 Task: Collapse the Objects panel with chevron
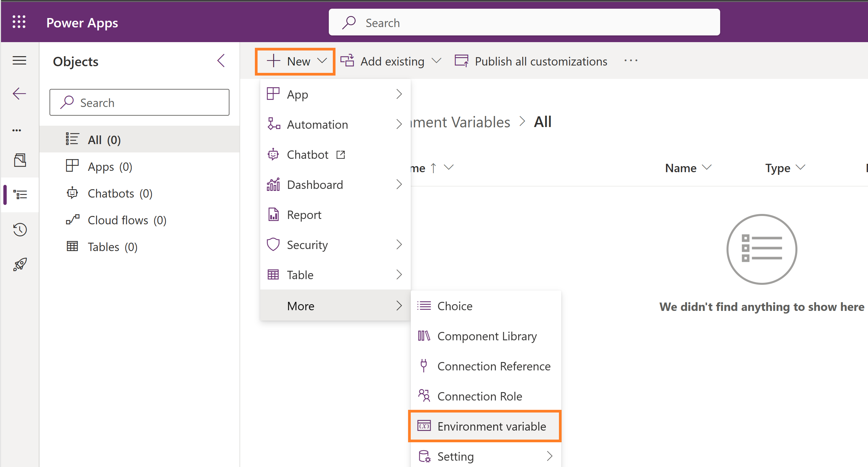(221, 61)
